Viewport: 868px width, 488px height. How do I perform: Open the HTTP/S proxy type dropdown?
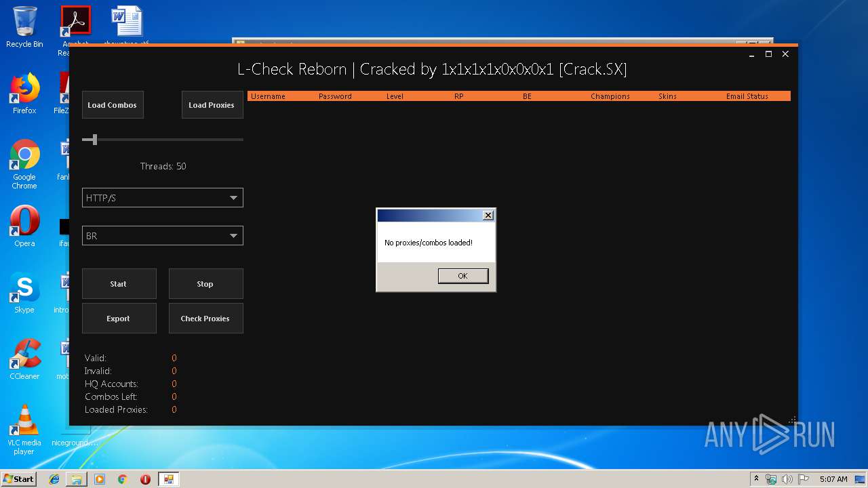pyautogui.click(x=163, y=198)
